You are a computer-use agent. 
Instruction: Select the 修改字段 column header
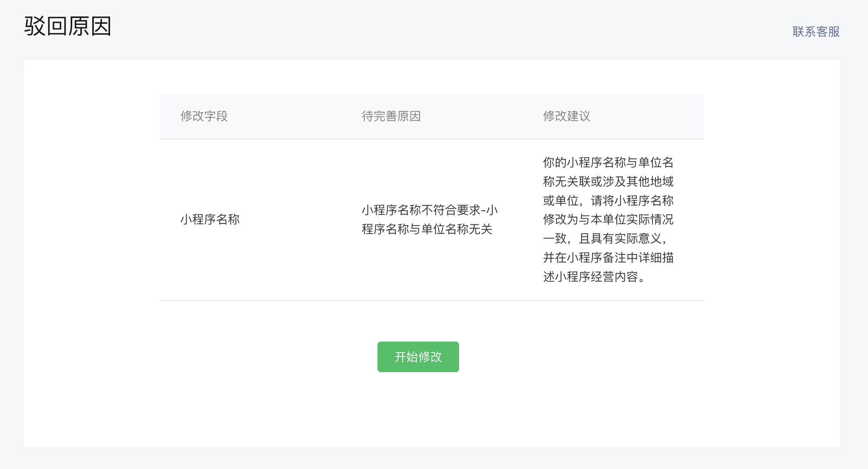[204, 116]
